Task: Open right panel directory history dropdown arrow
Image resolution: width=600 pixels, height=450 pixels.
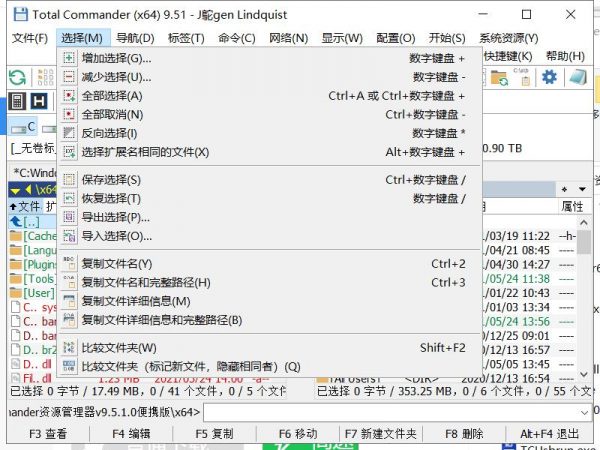Action: pyautogui.click(x=582, y=189)
